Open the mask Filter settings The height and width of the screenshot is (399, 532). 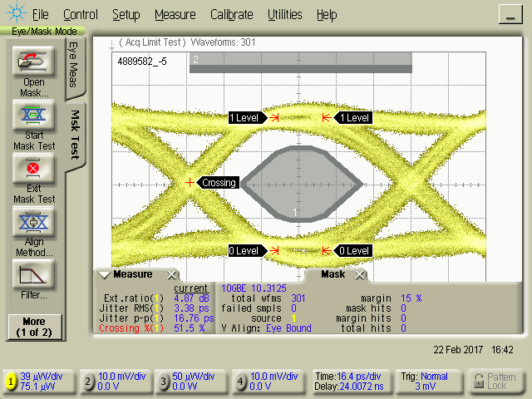click(33, 275)
